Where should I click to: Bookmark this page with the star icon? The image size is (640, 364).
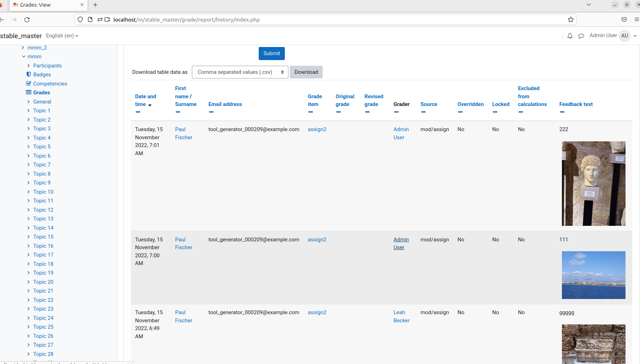[x=570, y=19]
